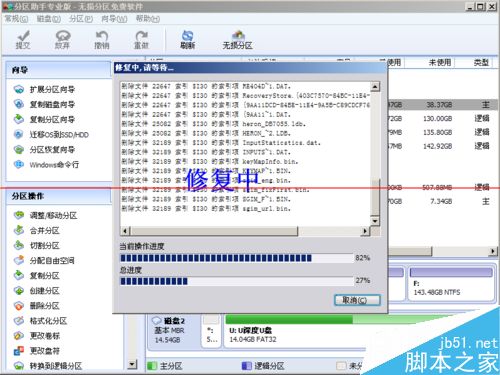Image resolution: width=500 pixels, height=375 pixels.
Task: Select the row with 7.34GB unused
Action: 443,201
